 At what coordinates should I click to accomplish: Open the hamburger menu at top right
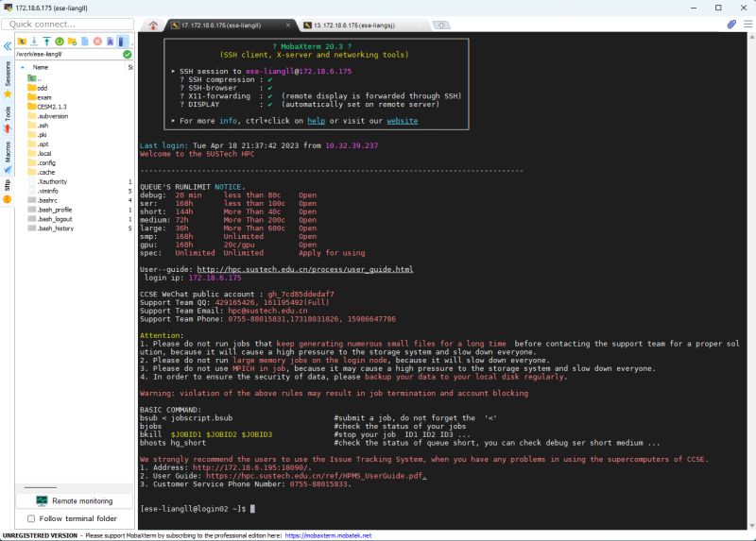[x=747, y=25]
